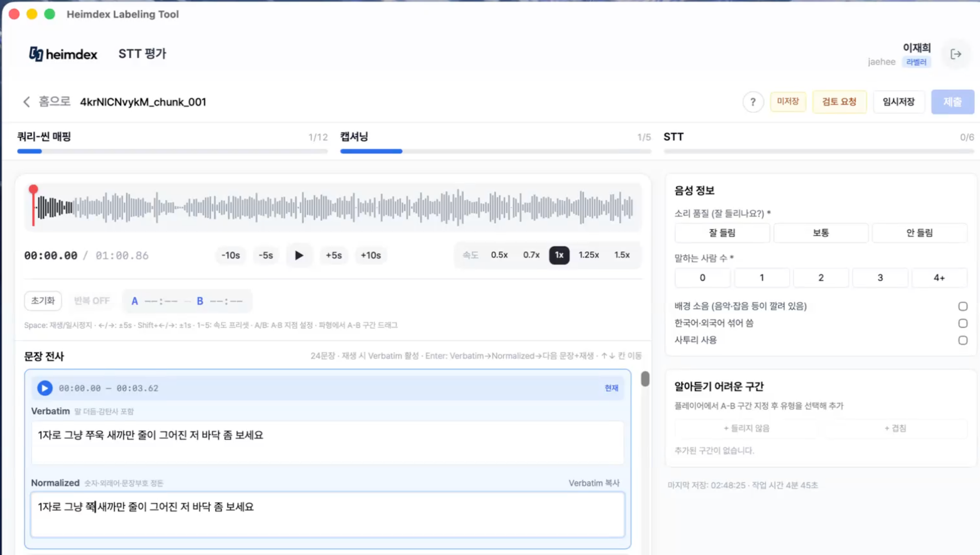
Task: Click the 음성 정보 section heading
Action: pyautogui.click(x=694, y=191)
